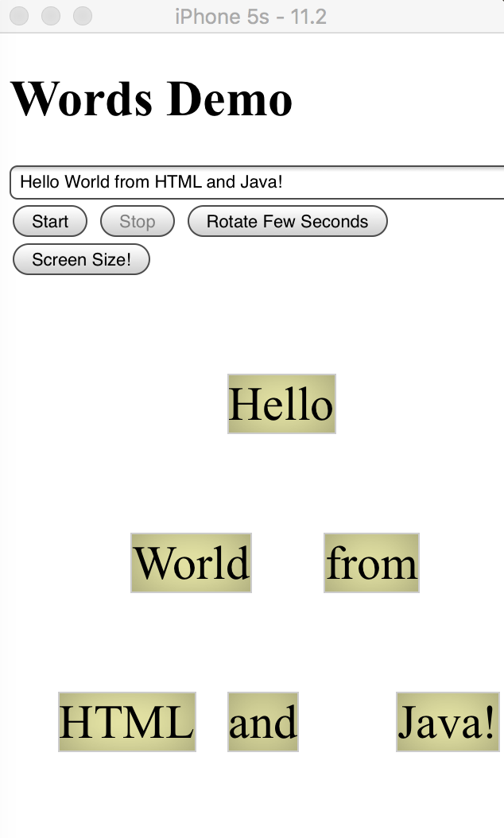Click the iPhone 5s - 11.2 window title
This screenshot has height=838, width=504.
click(x=251, y=16)
